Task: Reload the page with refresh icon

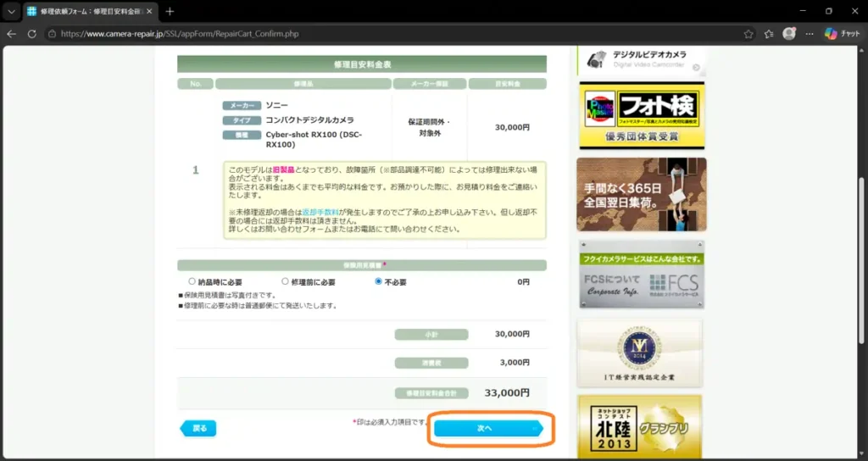Action: 31,34
